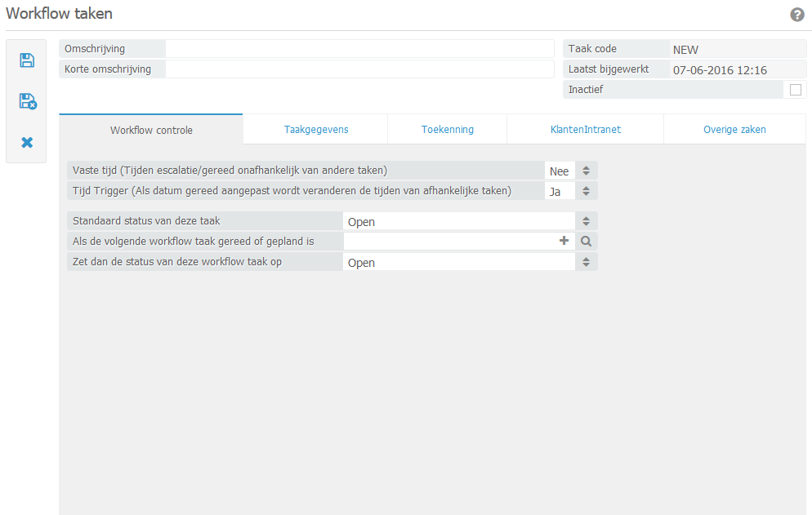Go to the KlantenIntranet tab

click(585, 130)
